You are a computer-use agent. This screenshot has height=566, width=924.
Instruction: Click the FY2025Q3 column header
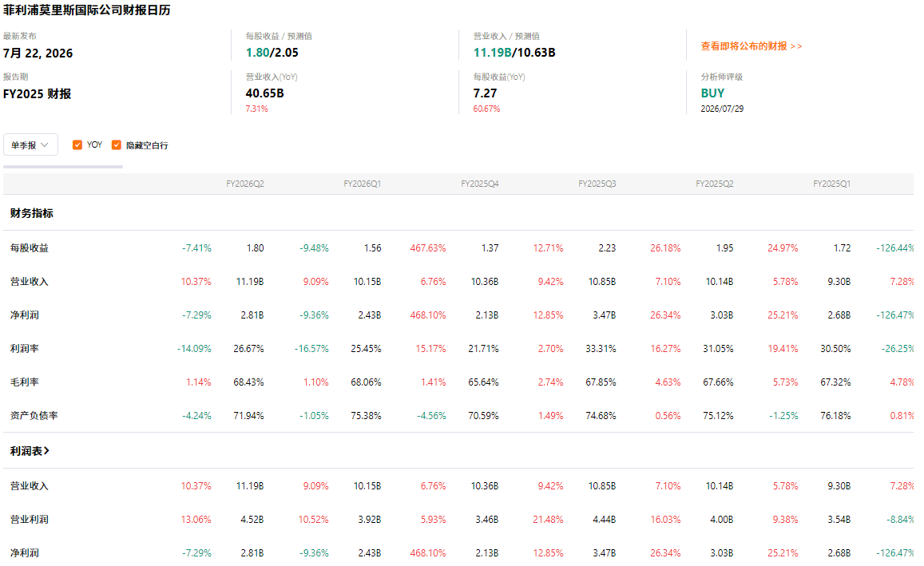pos(597,184)
